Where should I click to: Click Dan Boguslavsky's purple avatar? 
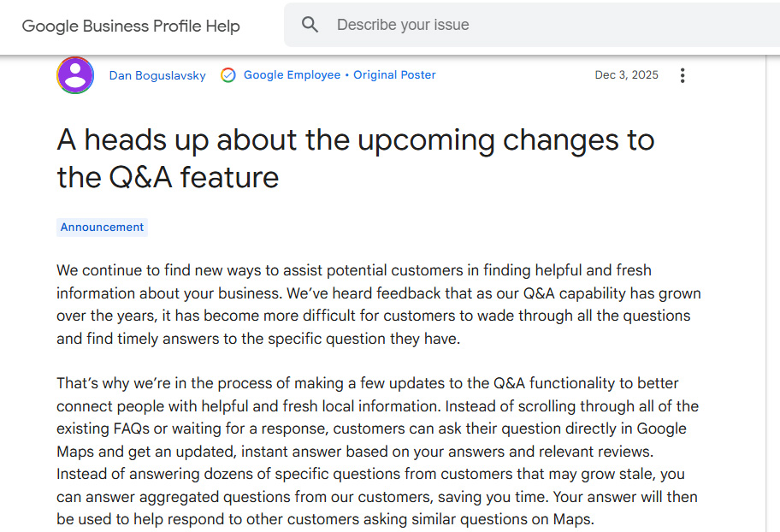click(x=75, y=75)
